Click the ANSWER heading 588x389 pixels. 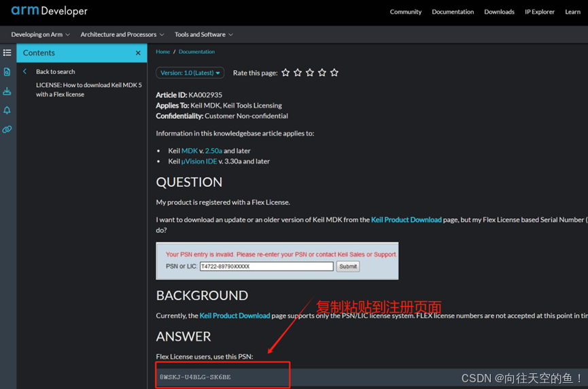[x=184, y=337]
